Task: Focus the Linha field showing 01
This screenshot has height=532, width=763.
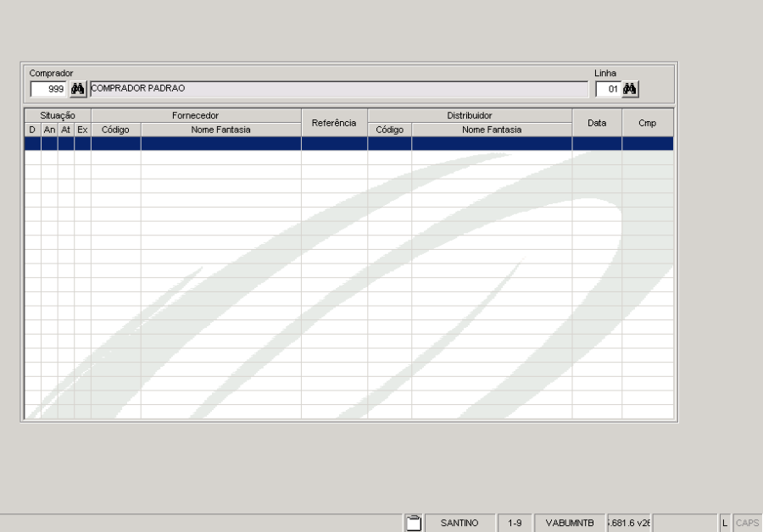Action: click(608, 89)
